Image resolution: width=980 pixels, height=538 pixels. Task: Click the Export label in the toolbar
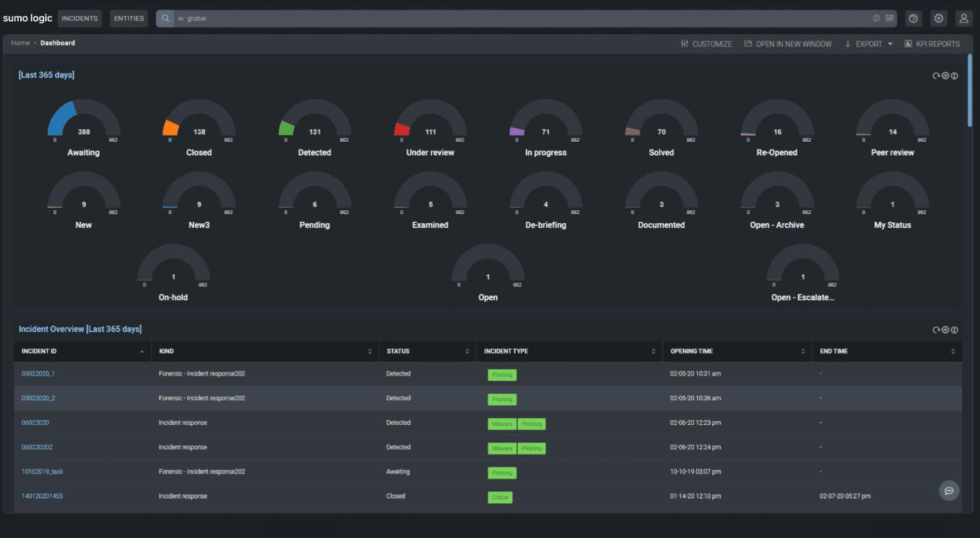[x=869, y=44]
